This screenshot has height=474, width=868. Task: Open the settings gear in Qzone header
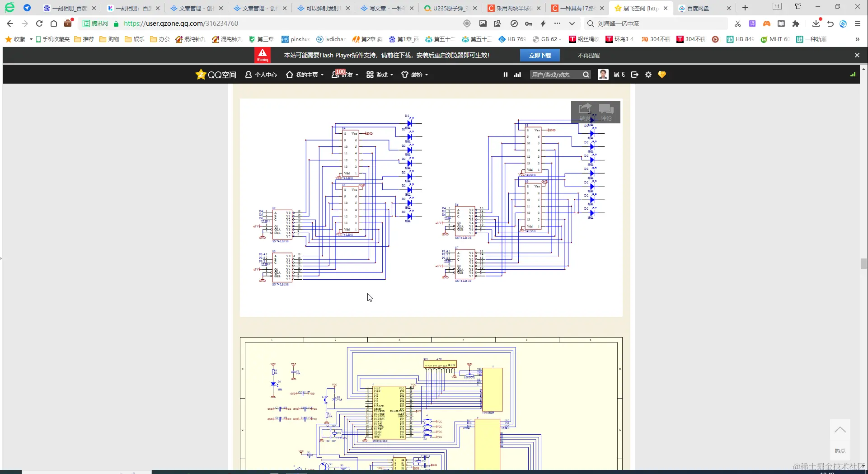click(x=648, y=75)
